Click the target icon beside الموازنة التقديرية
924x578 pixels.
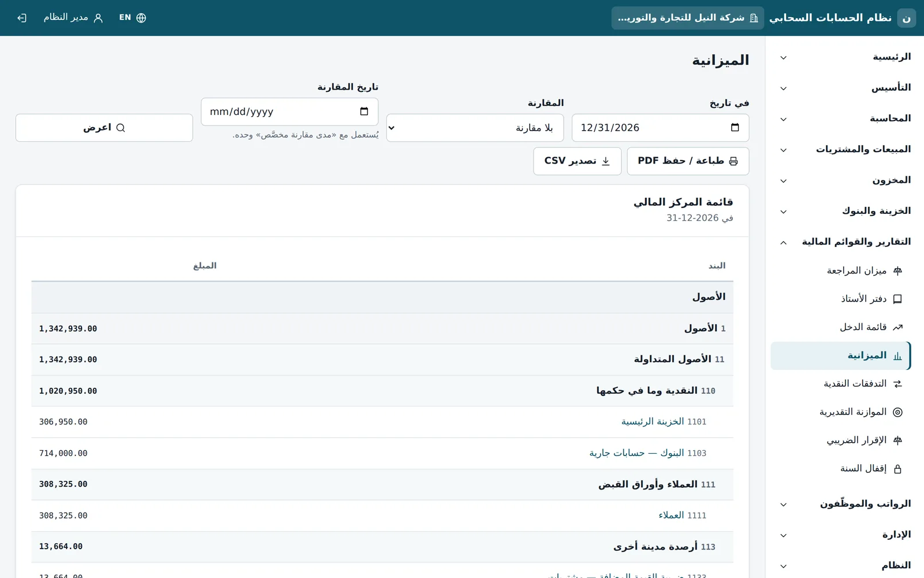pos(897,412)
